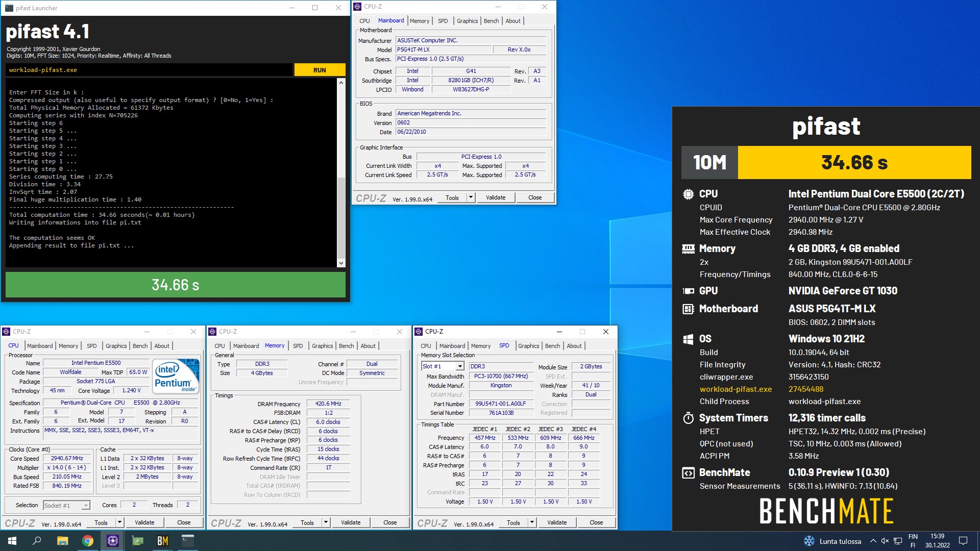
Task: Click BenchMate Motherboard icon
Action: click(688, 309)
